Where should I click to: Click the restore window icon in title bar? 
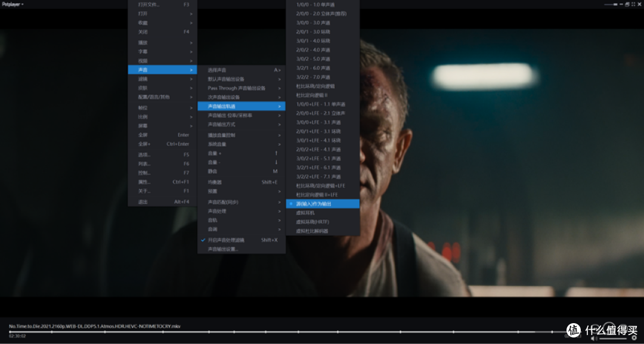coord(627,4)
